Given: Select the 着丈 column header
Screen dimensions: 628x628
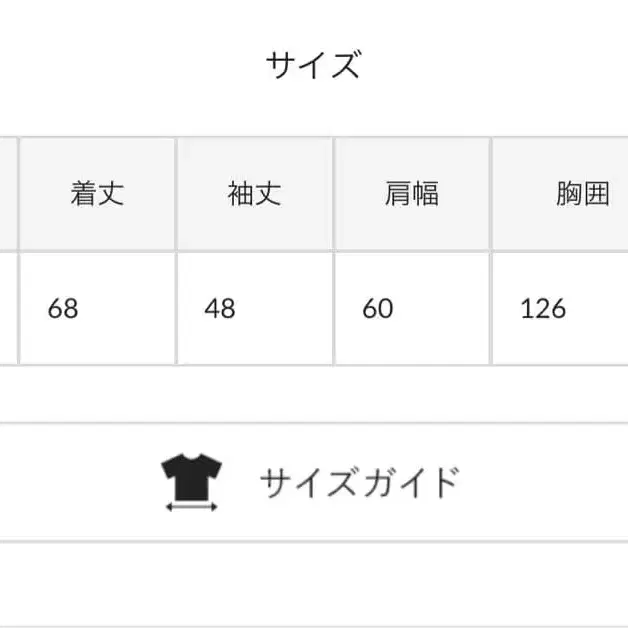Looking at the screenshot, I should 97,194.
